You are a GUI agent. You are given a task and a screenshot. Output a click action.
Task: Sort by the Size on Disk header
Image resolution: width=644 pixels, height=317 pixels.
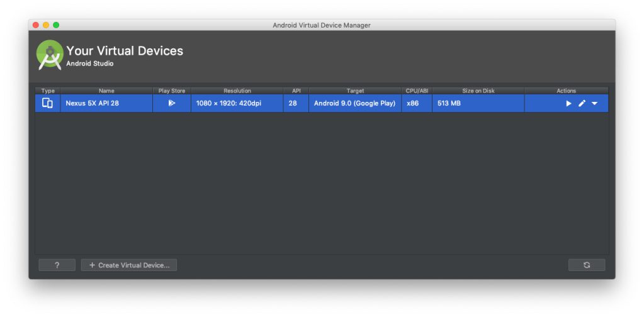click(478, 91)
